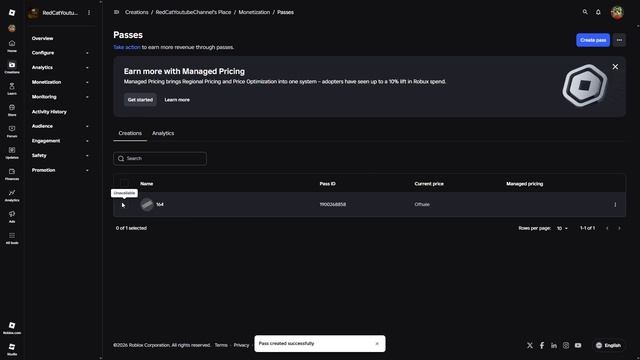
Task: Open the search magnifier in the top bar
Action: (x=585, y=12)
